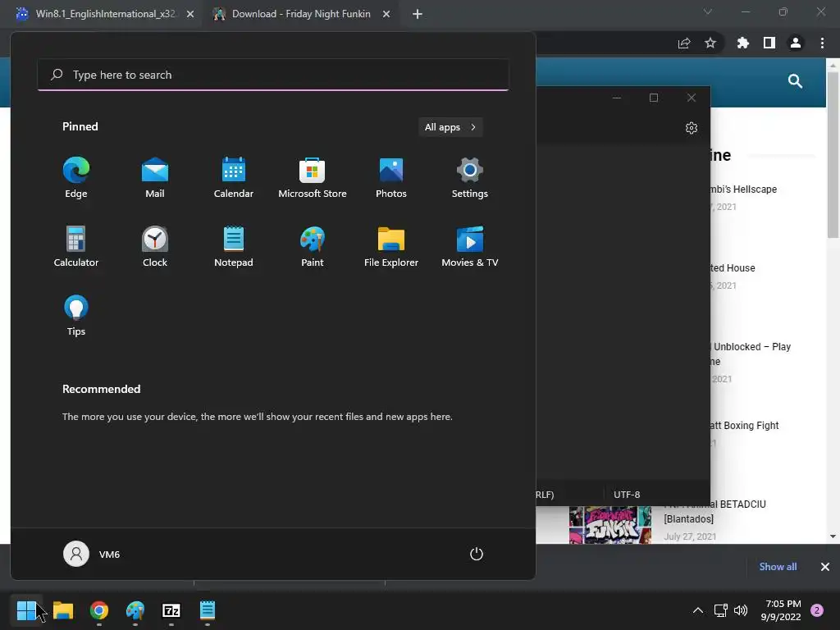Open Microsoft Store from Start menu
The width and height of the screenshot is (840, 630).
tap(313, 178)
